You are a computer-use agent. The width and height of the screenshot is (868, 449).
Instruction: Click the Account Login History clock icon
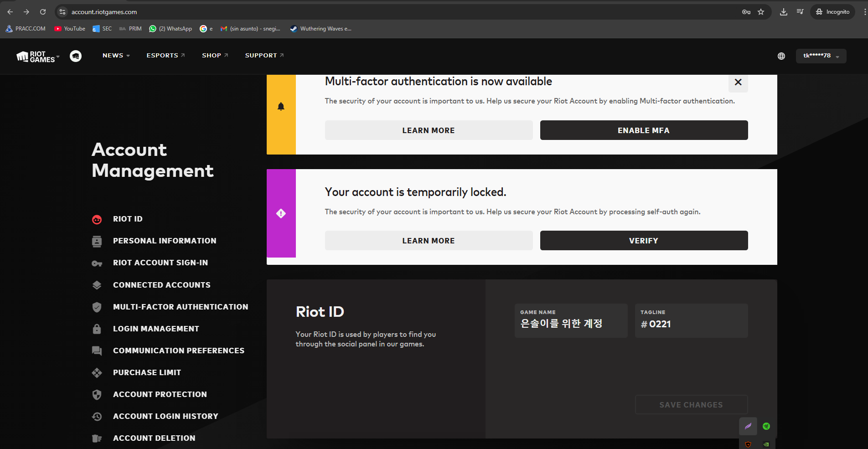click(x=97, y=417)
